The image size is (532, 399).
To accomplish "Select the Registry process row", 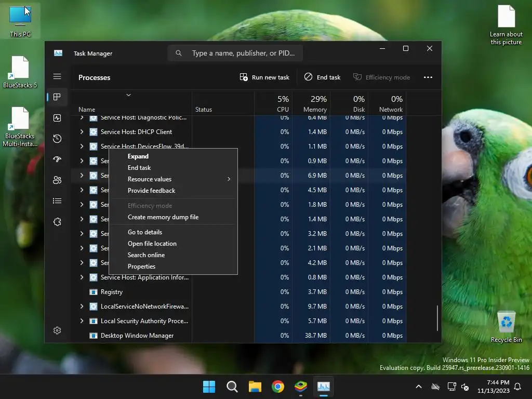I will pos(238,292).
